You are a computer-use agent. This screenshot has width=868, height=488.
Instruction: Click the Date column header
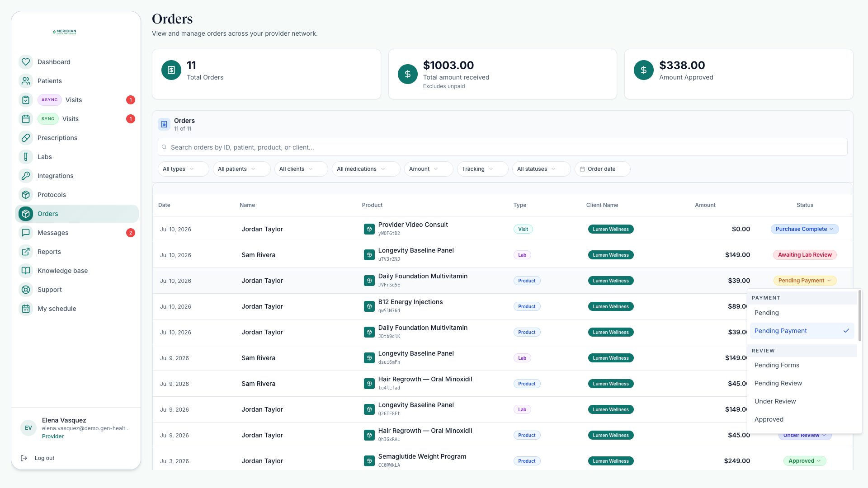coord(164,205)
